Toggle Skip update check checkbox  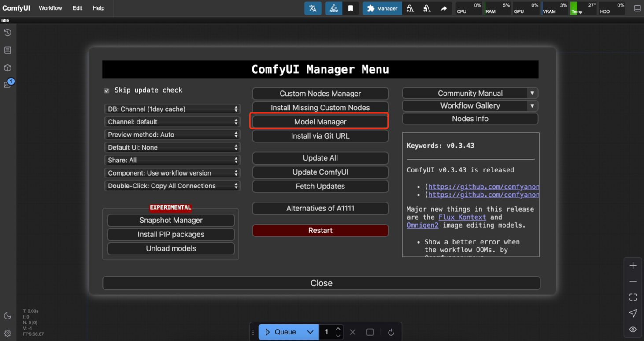pos(107,90)
